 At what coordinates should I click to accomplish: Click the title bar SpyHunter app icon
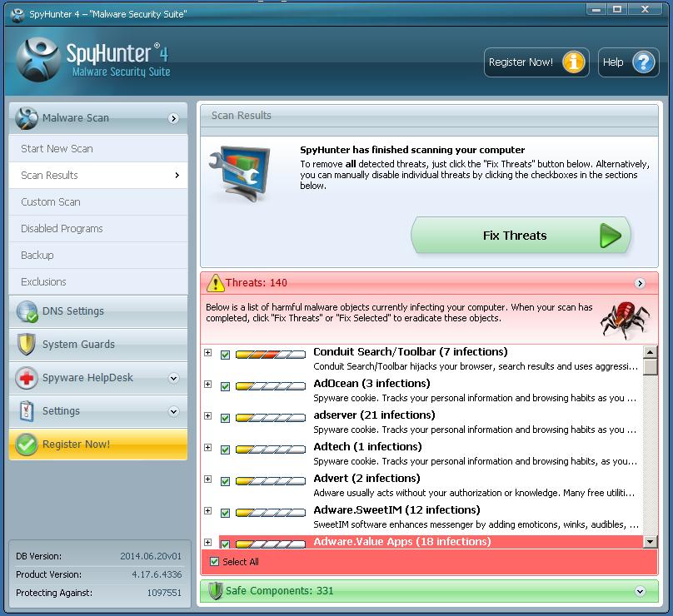tap(17, 15)
